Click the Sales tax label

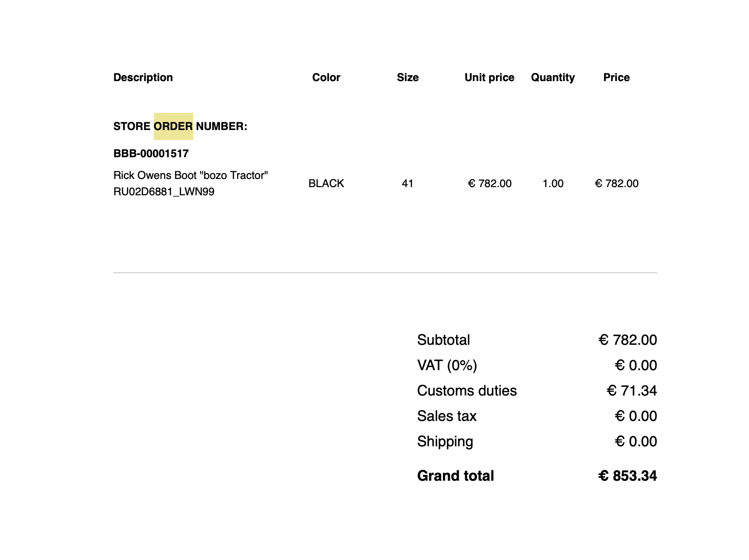(x=447, y=416)
